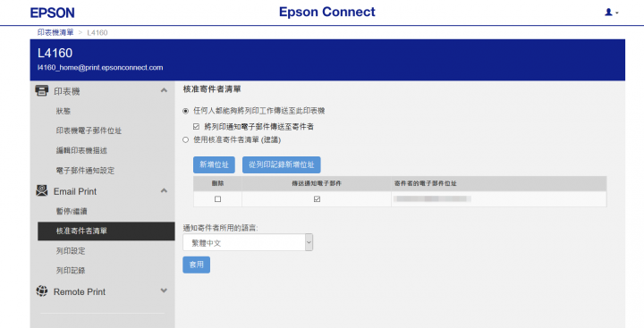This screenshot has height=328, width=644.
Task: Click the 新增位址 button
Action: [214, 164]
